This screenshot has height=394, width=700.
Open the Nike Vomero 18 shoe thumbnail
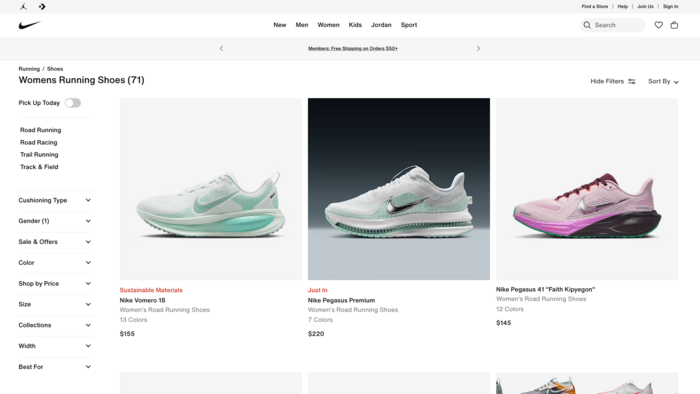tap(211, 189)
